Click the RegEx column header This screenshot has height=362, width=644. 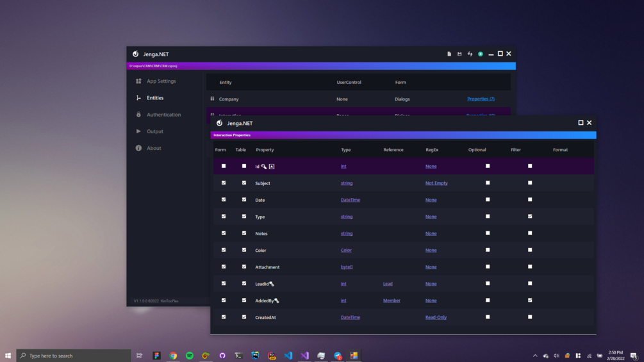pyautogui.click(x=432, y=150)
